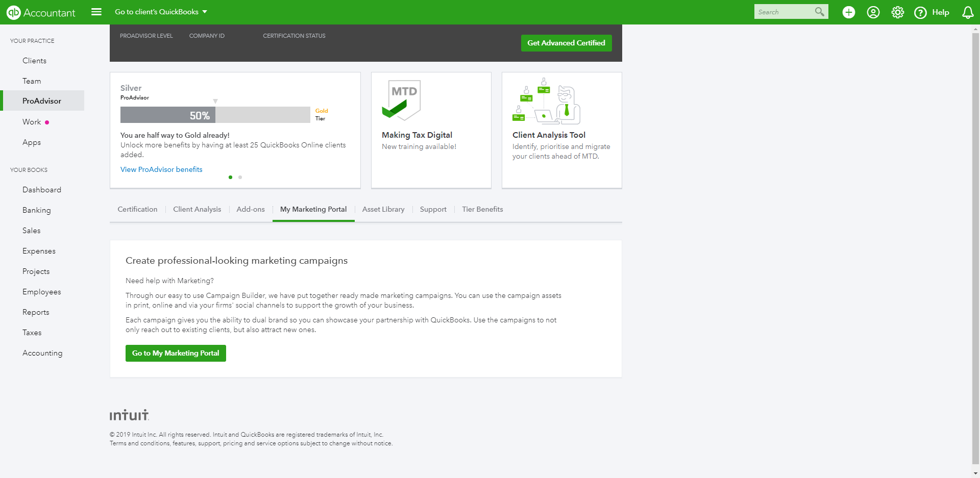The image size is (980, 478).
Task: Click the MTD shield icon
Action: point(401,100)
